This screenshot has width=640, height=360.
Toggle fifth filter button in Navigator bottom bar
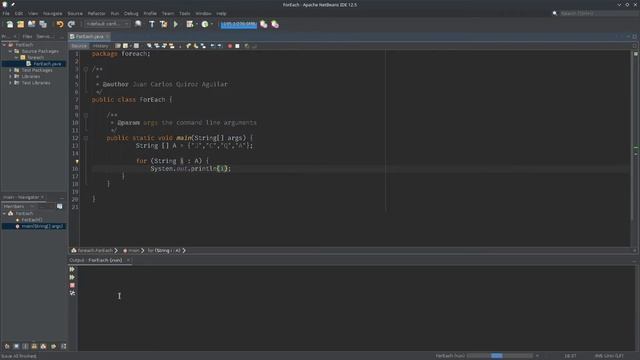(x=44, y=346)
